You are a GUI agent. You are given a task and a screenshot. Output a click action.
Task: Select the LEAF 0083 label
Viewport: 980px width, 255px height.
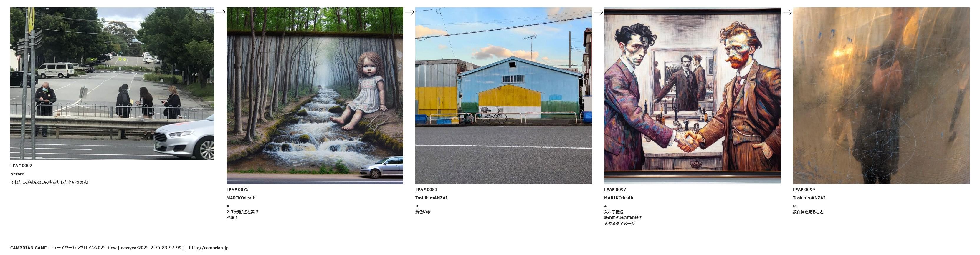tap(426, 190)
